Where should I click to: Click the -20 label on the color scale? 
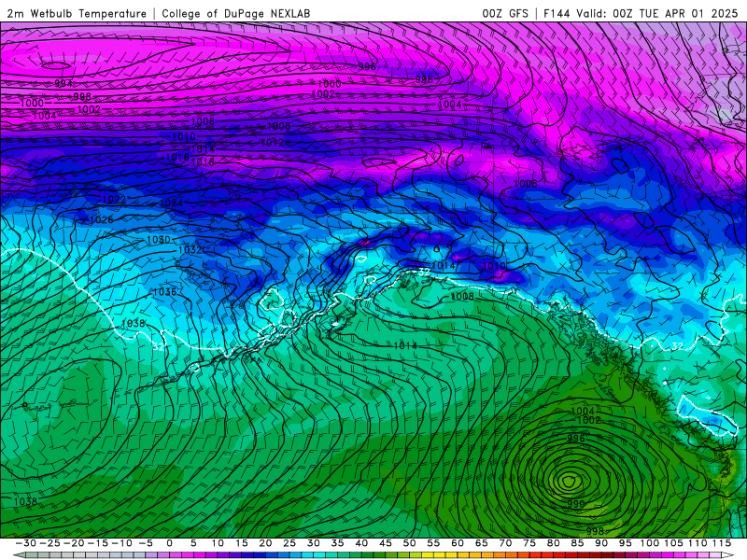tap(74, 543)
